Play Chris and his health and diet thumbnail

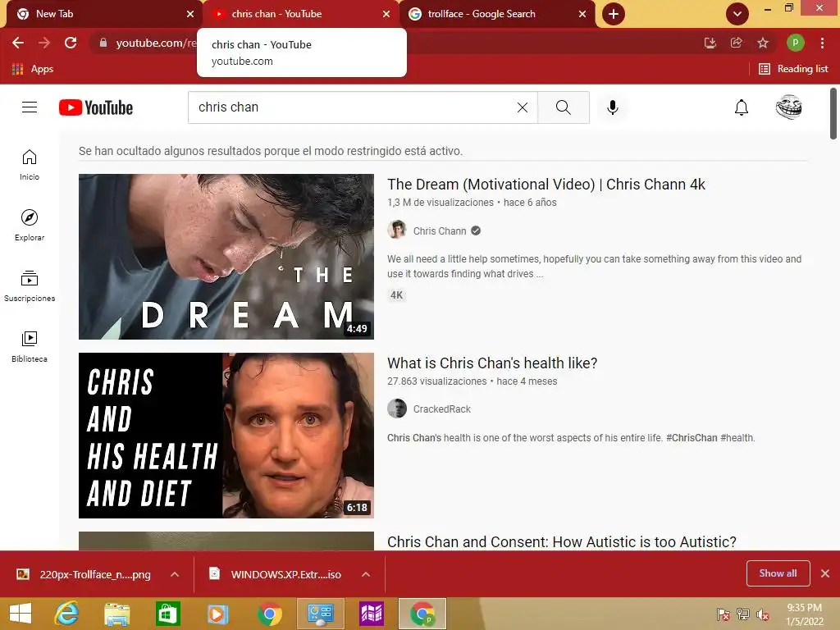pyautogui.click(x=226, y=436)
